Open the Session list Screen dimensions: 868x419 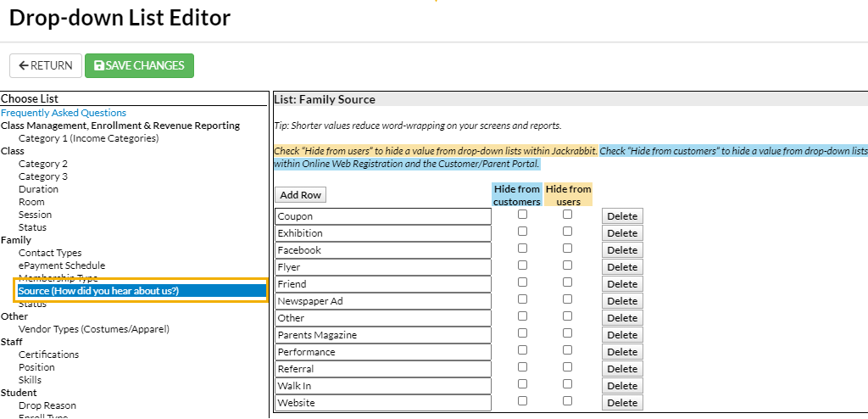click(x=35, y=215)
